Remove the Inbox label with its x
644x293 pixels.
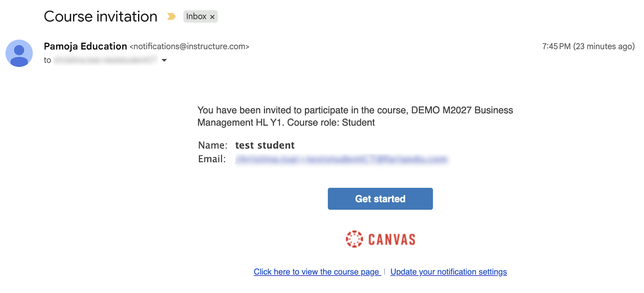coord(212,17)
